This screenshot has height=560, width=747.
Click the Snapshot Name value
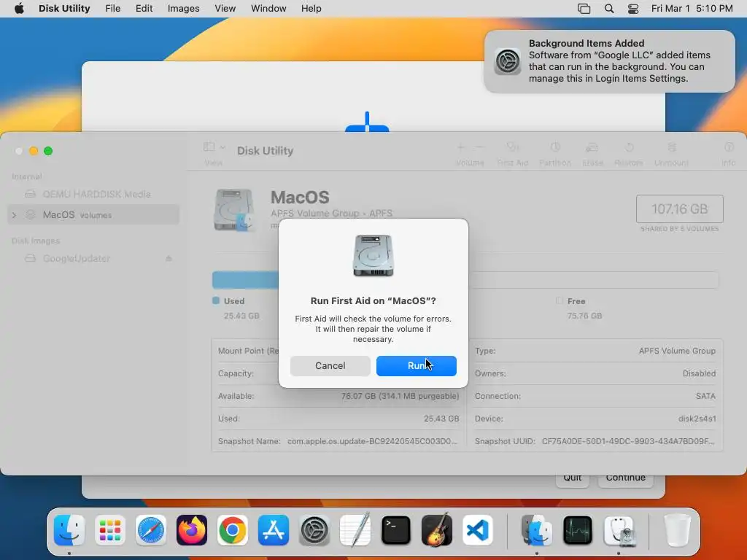click(372, 441)
